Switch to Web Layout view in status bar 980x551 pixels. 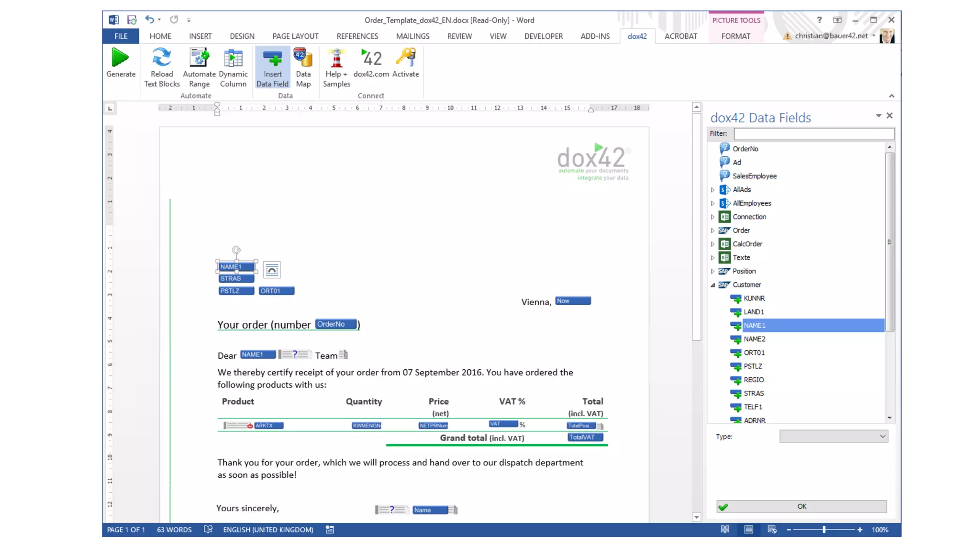tap(772, 529)
